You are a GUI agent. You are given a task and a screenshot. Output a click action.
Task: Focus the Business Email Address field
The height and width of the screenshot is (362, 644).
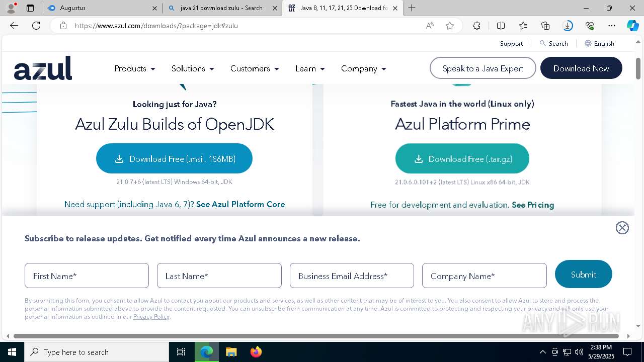tap(352, 276)
